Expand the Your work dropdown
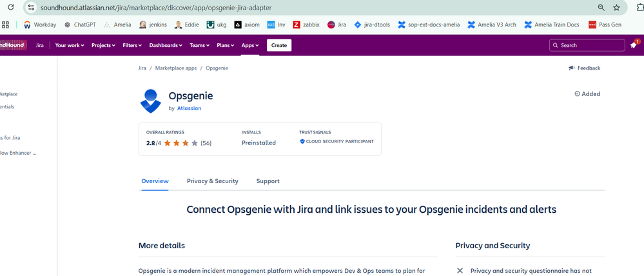 70,45
